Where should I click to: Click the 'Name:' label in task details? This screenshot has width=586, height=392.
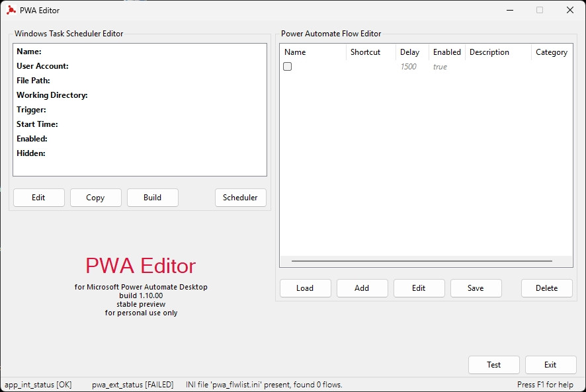(x=29, y=52)
